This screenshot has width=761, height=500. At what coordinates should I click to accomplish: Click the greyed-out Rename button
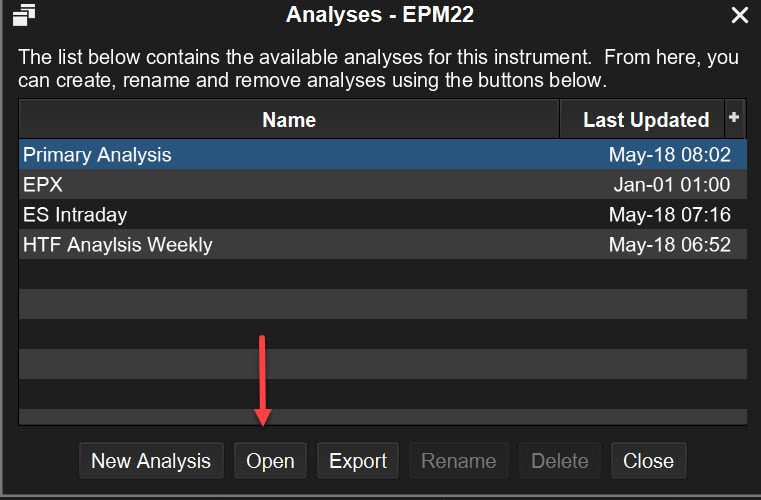click(458, 461)
